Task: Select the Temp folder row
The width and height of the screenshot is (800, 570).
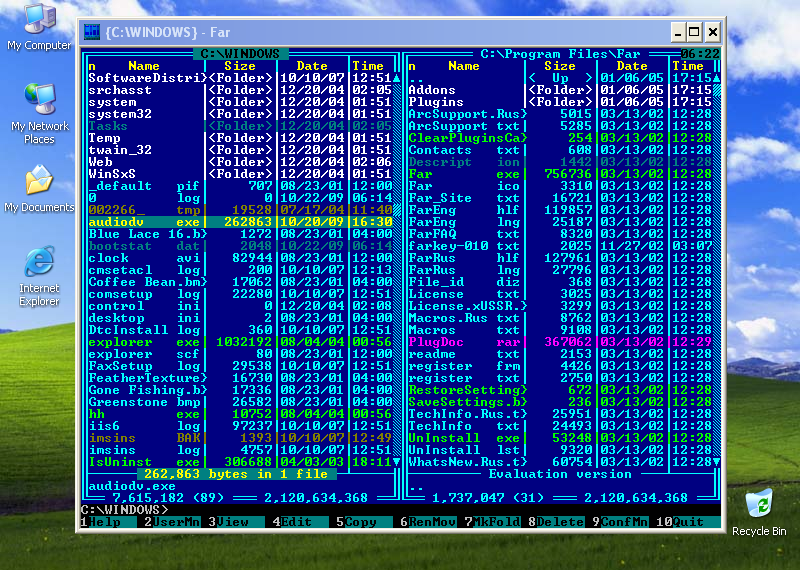Action: [x=240, y=138]
